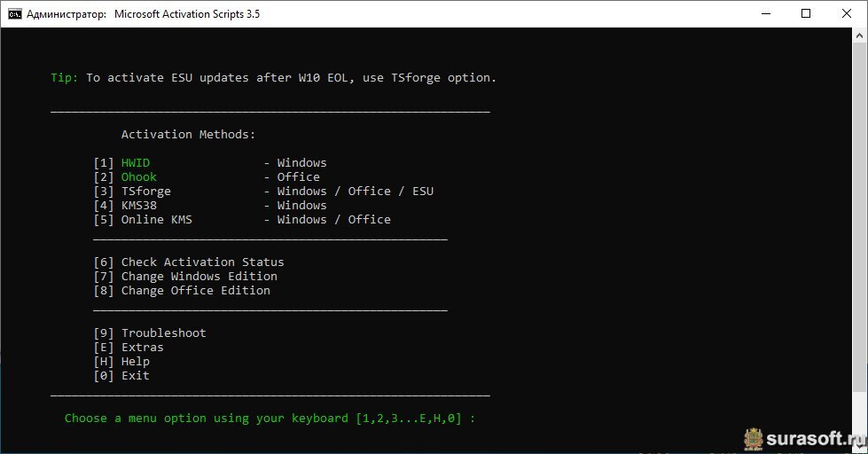Click the menu option input prompt

pos(270,419)
